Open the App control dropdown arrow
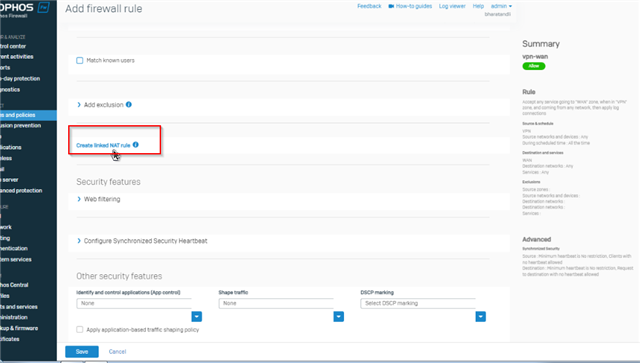 (x=197, y=316)
